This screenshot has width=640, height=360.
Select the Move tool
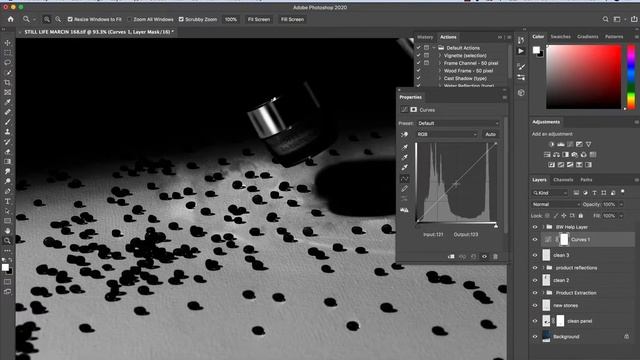click(x=7, y=43)
